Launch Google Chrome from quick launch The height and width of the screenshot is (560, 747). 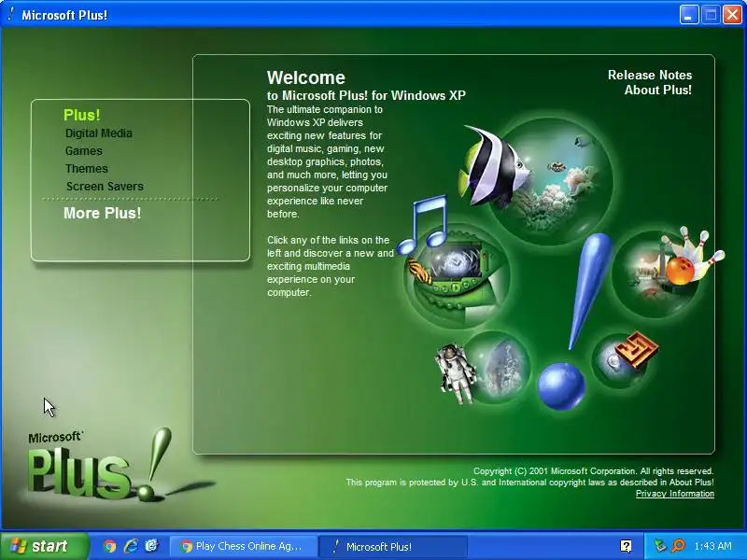click(x=110, y=546)
